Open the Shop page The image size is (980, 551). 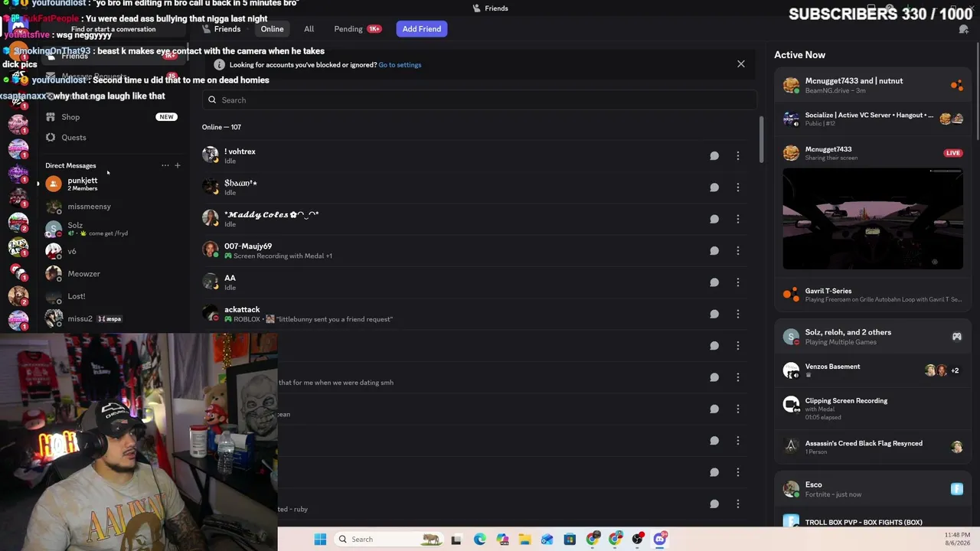point(111,117)
